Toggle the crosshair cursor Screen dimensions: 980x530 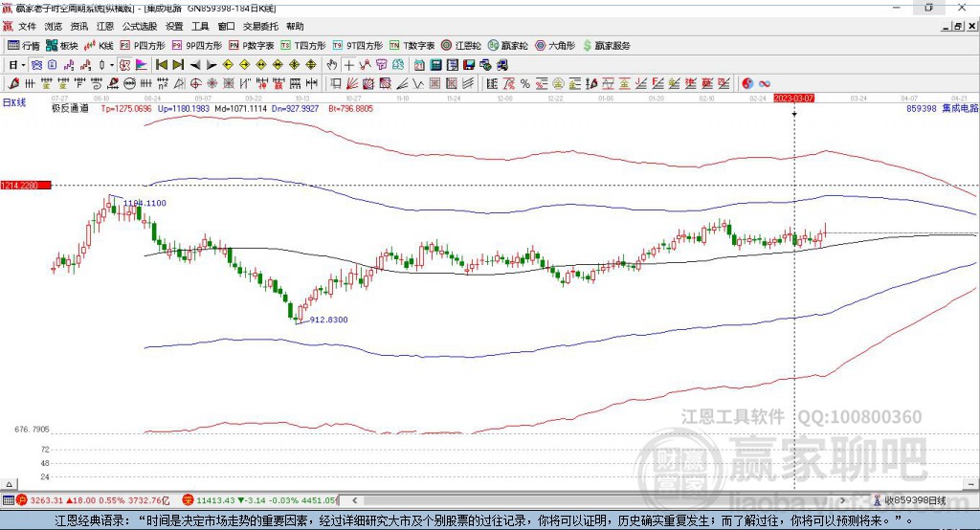tap(348, 65)
